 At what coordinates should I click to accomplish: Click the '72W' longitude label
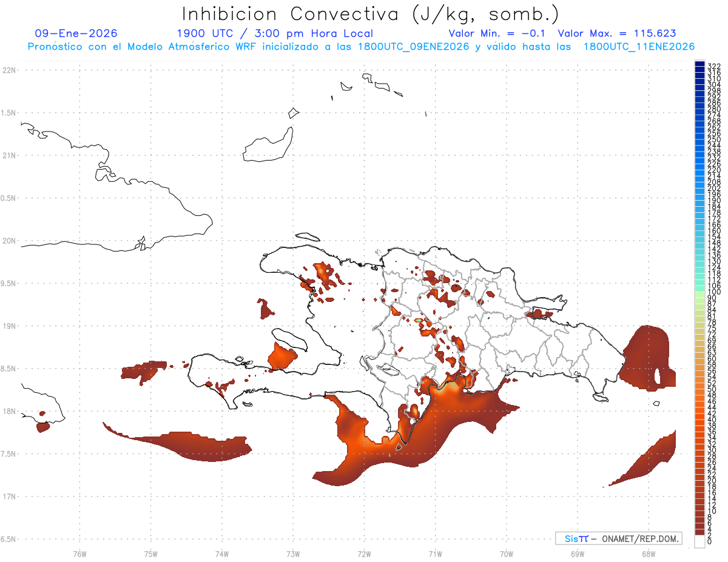coord(364,554)
